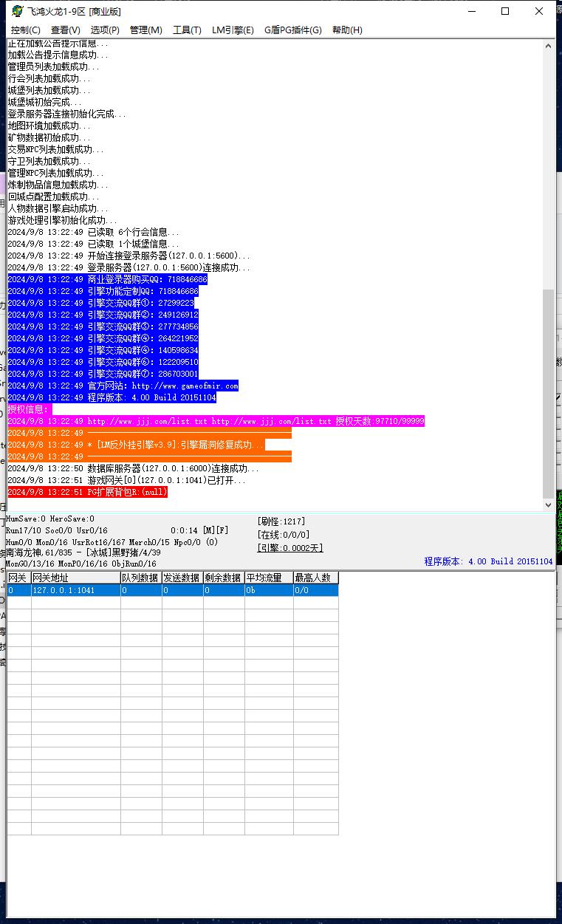562x924 pixels.
Task: Click the 引擎功能定制QQ log line
Action: [x=103, y=291]
